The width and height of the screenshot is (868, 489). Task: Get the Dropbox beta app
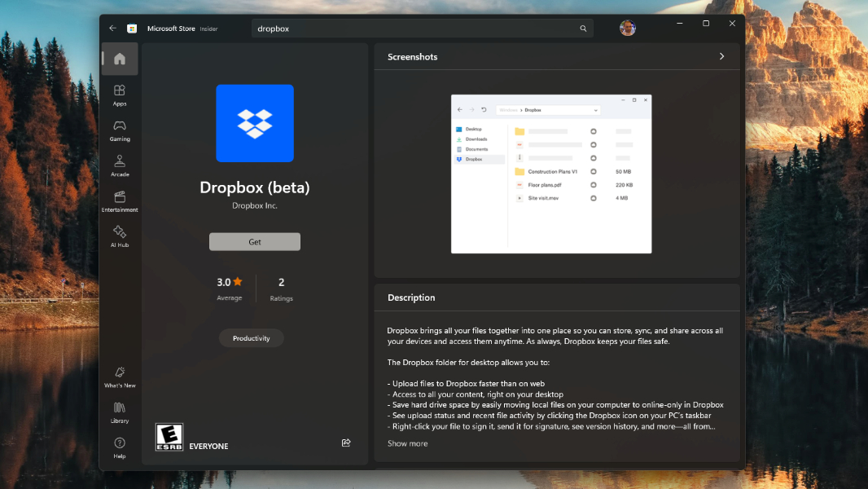(254, 241)
